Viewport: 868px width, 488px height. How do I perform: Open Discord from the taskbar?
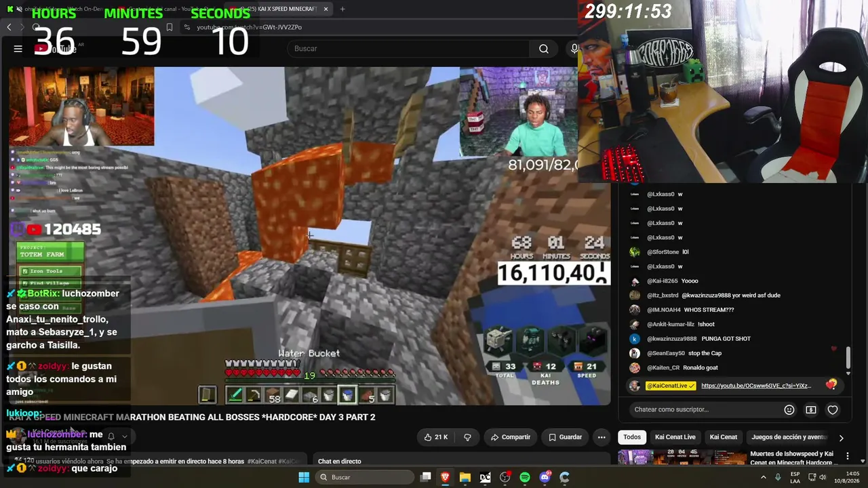coord(545,477)
